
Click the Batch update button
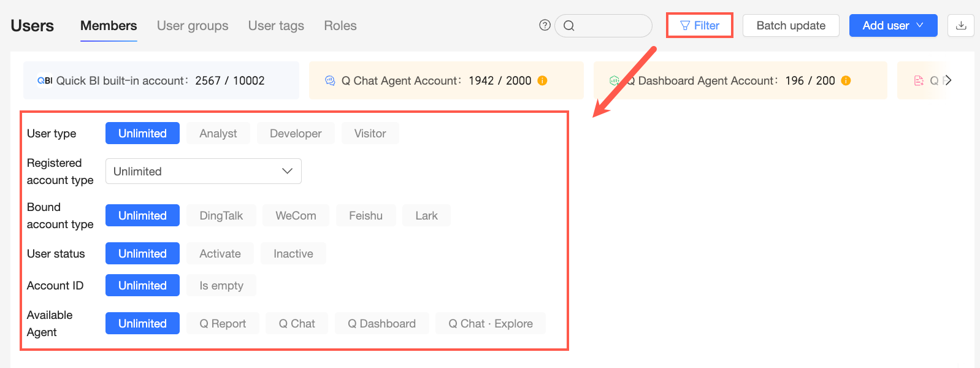tap(791, 26)
